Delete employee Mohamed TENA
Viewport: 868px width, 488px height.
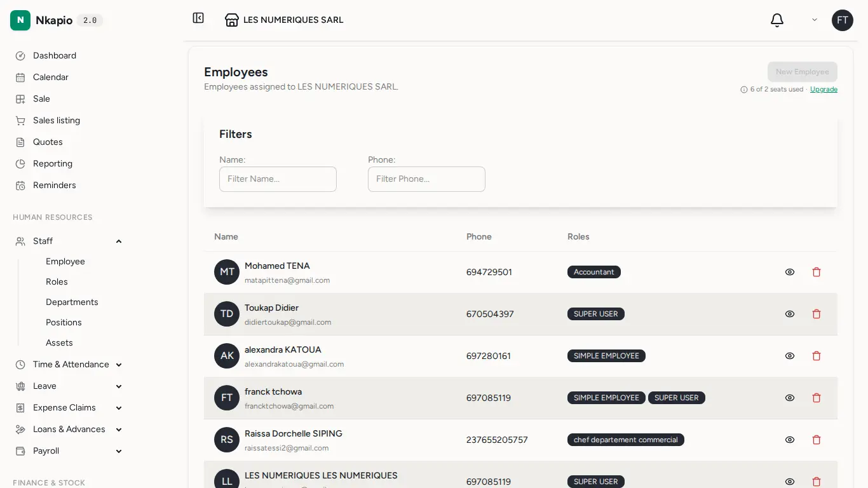click(817, 272)
